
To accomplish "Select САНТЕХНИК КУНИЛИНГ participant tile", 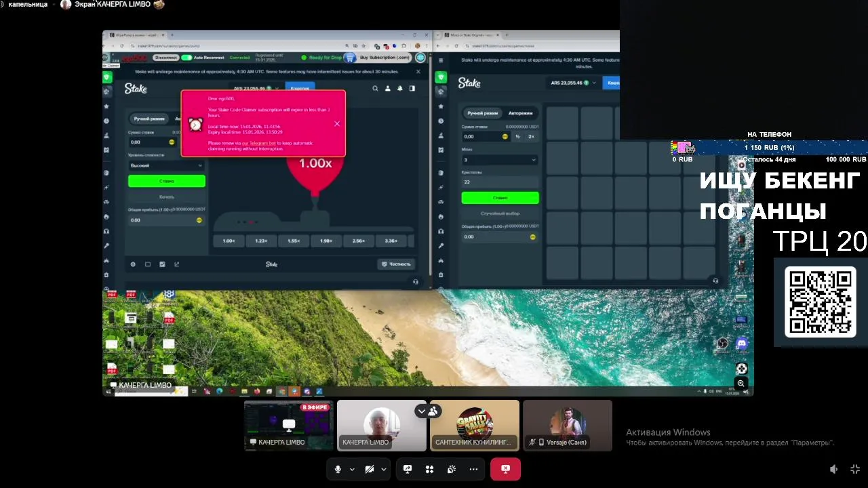I will [x=475, y=426].
